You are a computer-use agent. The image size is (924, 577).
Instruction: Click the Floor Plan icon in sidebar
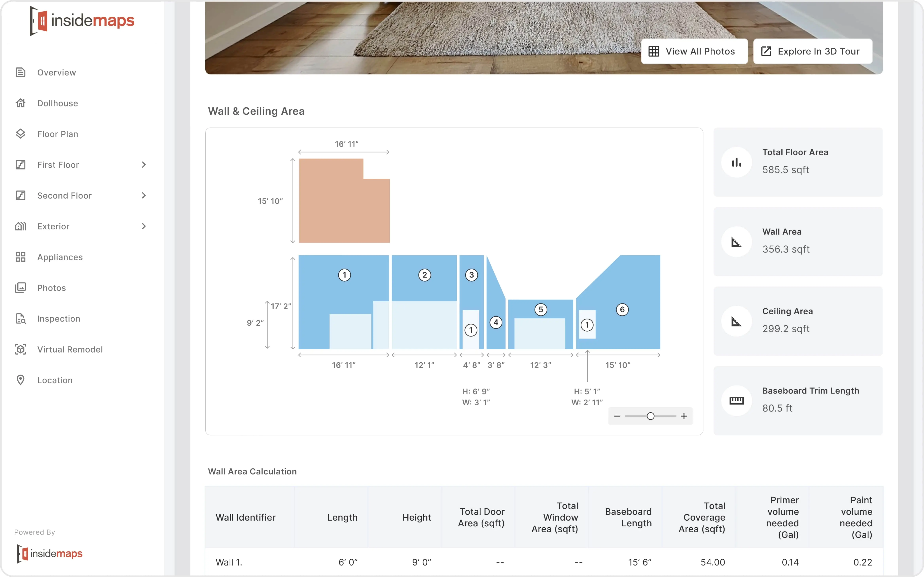click(21, 134)
